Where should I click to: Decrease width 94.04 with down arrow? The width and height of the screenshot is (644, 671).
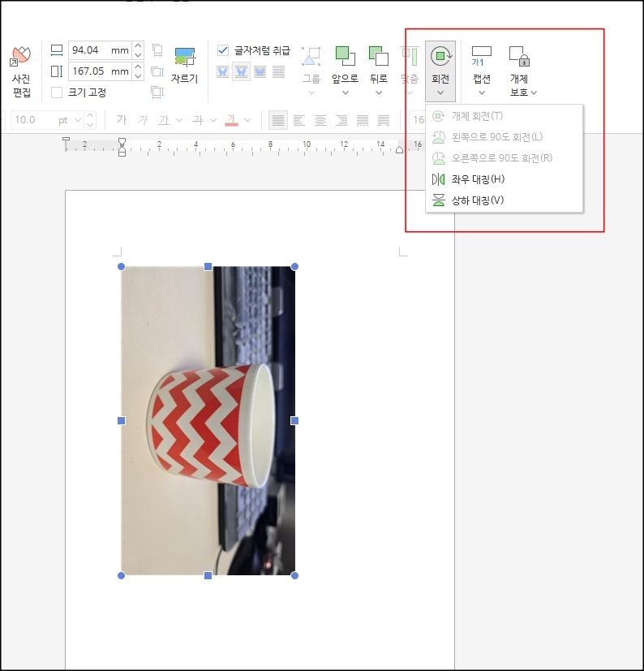point(138,55)
